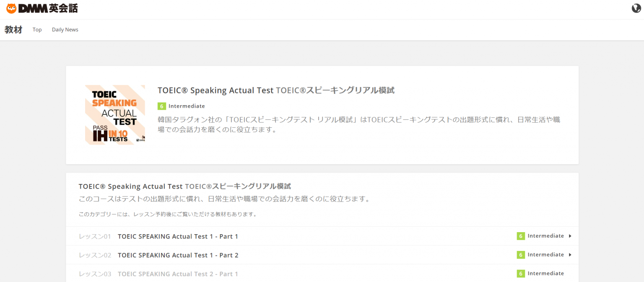Image resolution: width=644 pixels, height=282 pixels.
Task: Click レッスン03 row label
Action: click(x=95, y=274)
